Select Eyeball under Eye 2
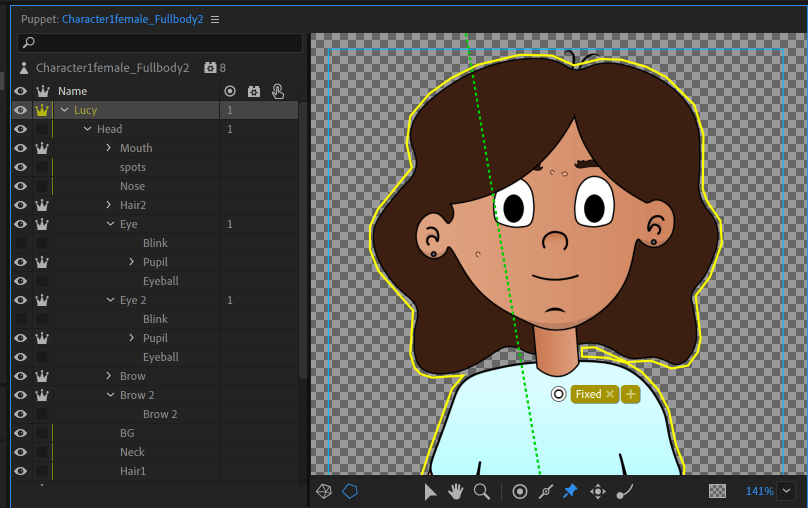Viewport: 808px width, 508px height. [x=161, y=357]
